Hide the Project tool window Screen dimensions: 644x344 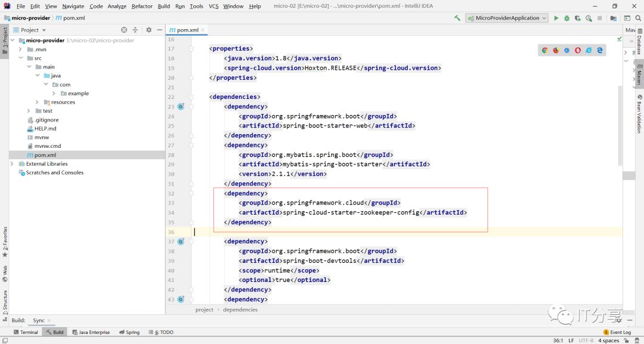tap(159, 30)
